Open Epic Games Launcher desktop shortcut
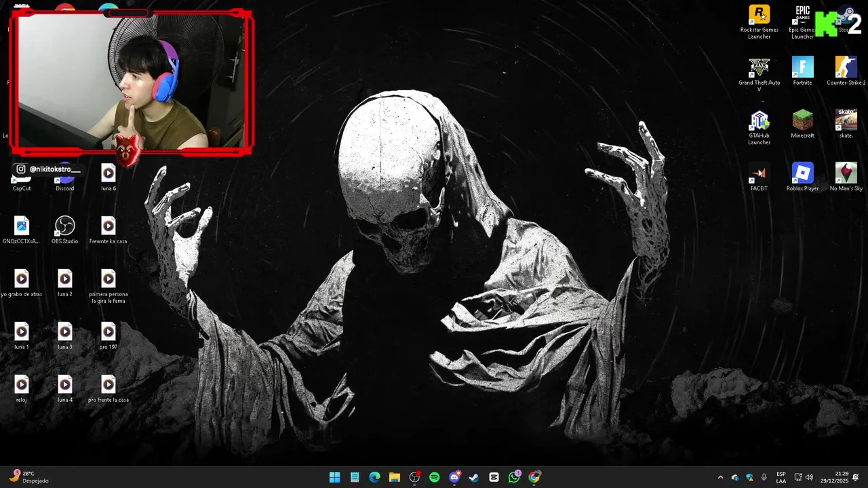Image resolution: width=868 pixels, height=488 pixels. pos(802,22)
